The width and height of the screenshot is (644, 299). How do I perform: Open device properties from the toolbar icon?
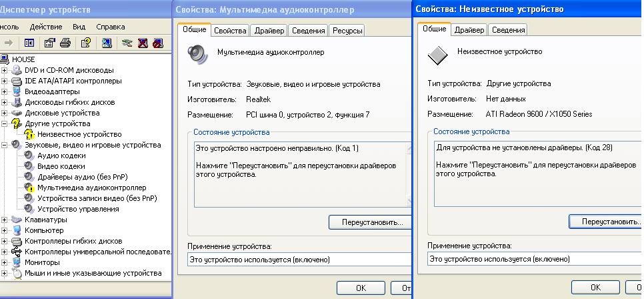click(49, 43)
